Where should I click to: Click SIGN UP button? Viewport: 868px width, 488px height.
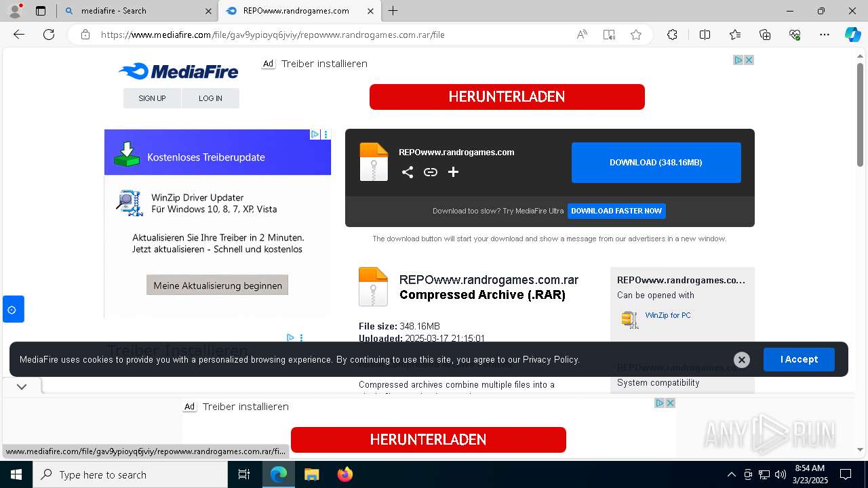152,98
